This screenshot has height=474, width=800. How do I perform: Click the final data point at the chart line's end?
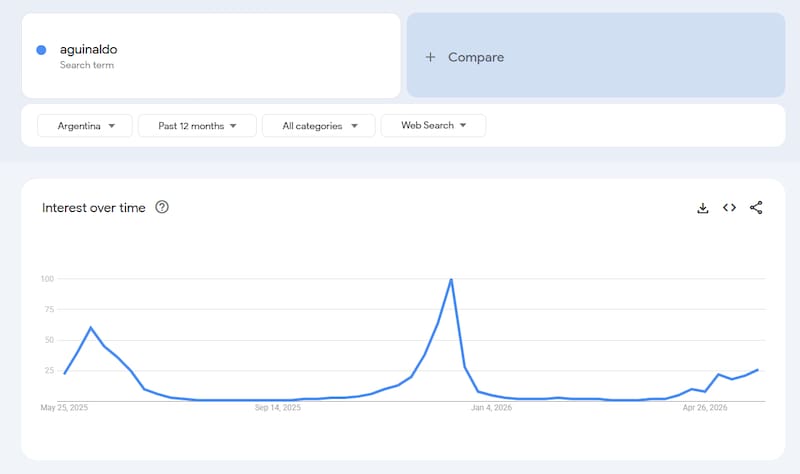(758, 370)
